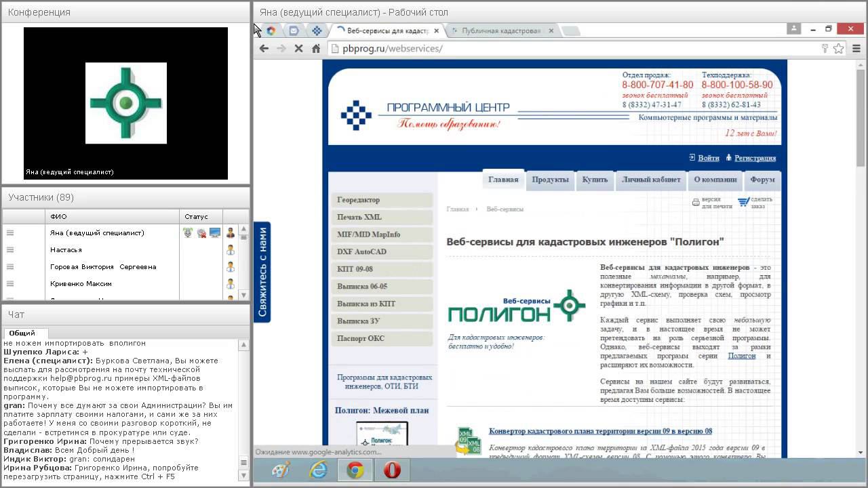Viewport: 868px width, 488px height.
Task: Open 'Конвертор кадастрового плана территории' link
Action: pos(600,431)
